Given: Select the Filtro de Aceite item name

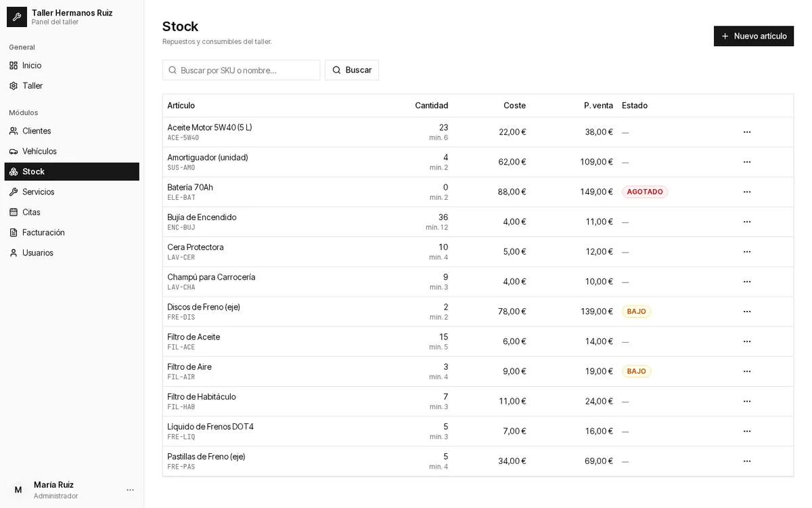Looking at the screenshot, I should (194, 337).
